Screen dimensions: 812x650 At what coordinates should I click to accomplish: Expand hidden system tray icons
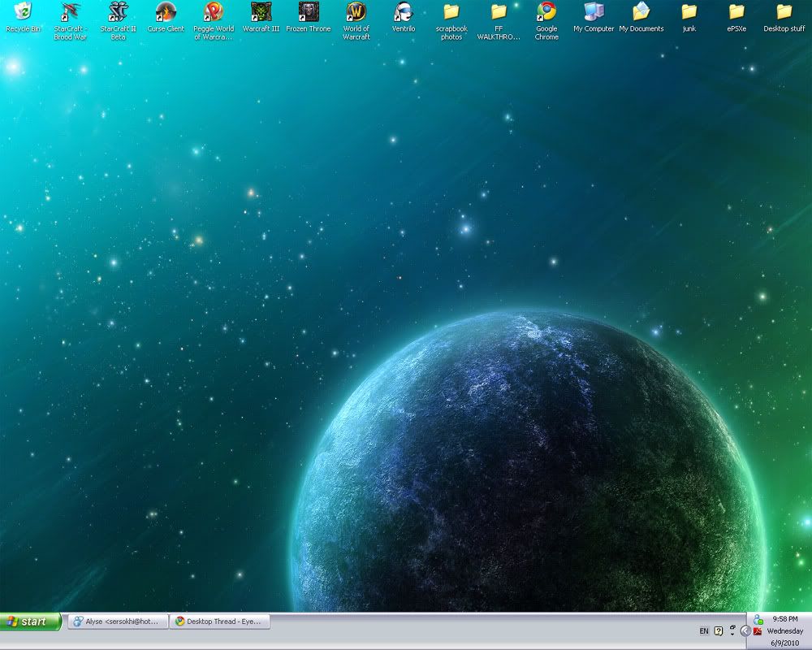point(745,630)
